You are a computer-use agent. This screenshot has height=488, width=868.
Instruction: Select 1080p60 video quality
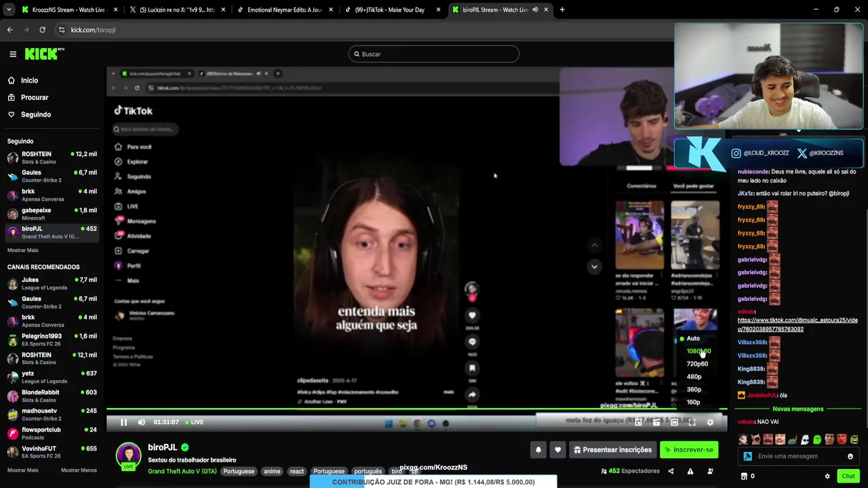pos(698,351)
